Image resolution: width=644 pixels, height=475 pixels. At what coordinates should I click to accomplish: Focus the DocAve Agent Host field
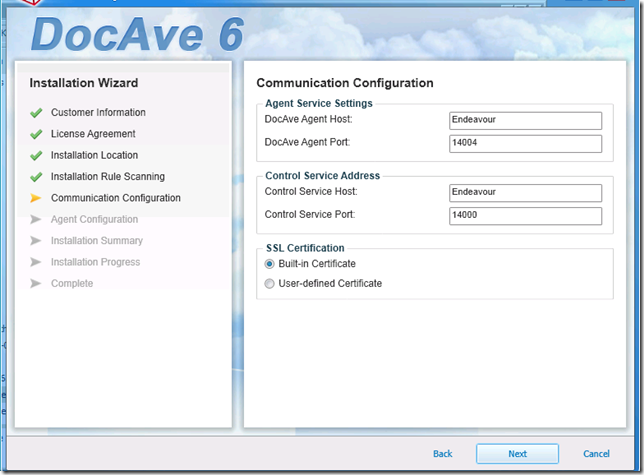525,120
